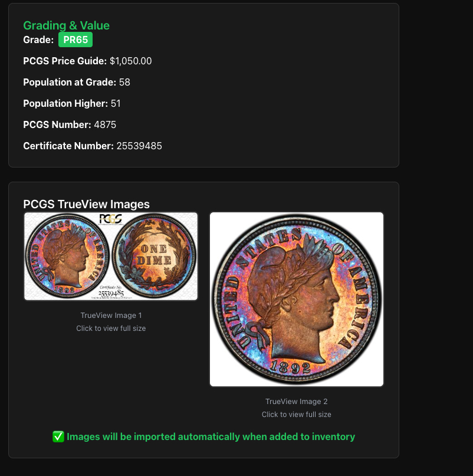The height and width of the screenshot is (476, 473).
Task: Click the PCGS logo in first image
Action: [x=110, y=219]
